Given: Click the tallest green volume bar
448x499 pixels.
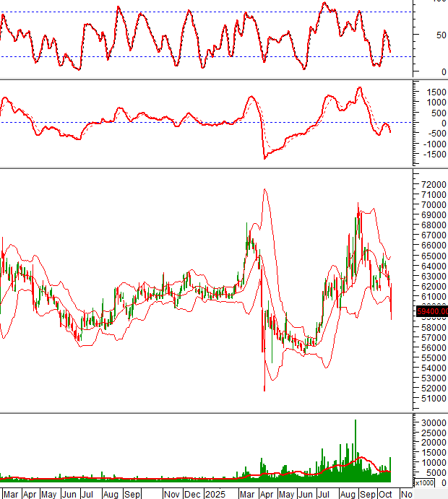Looking at the screenshot, I should [355, 448].
